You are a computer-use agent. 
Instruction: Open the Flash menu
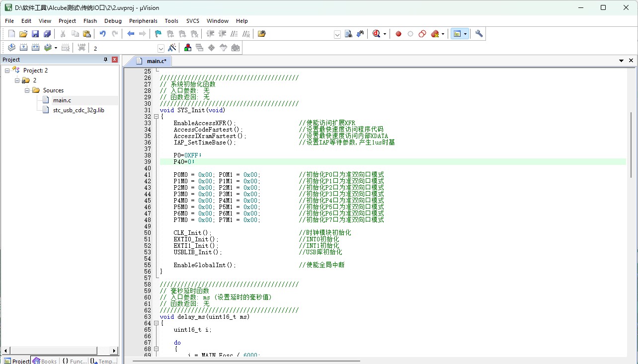click(x=90, y=21)
